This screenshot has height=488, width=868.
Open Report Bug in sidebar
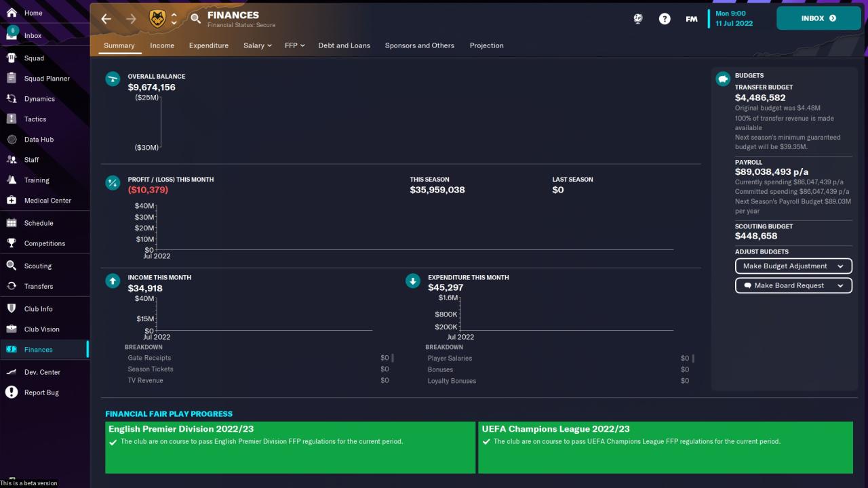tap(41, 392)
